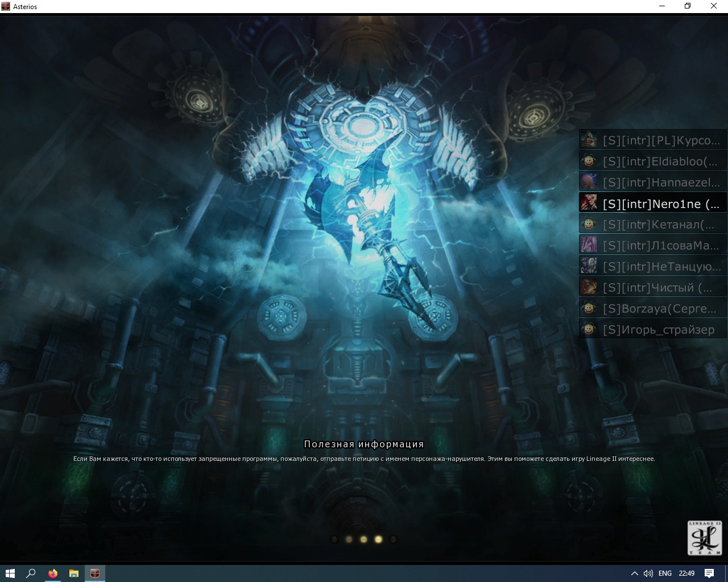728x582 pixels.
Task: Minimize the Asterios window
Action: coord(662,6)
